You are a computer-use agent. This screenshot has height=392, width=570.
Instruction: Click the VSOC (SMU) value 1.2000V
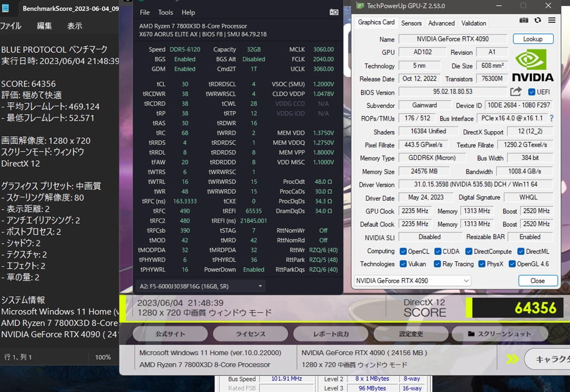coord(323,84)
